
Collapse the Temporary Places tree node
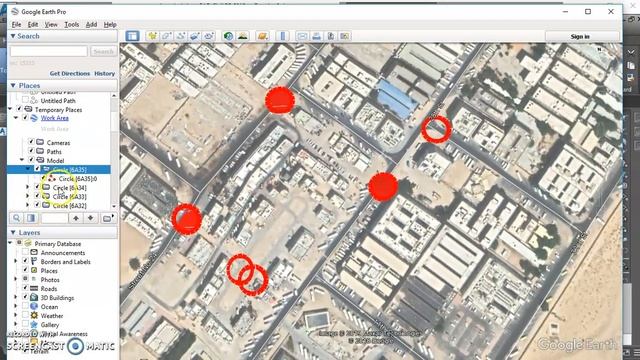tap(10, 109)
